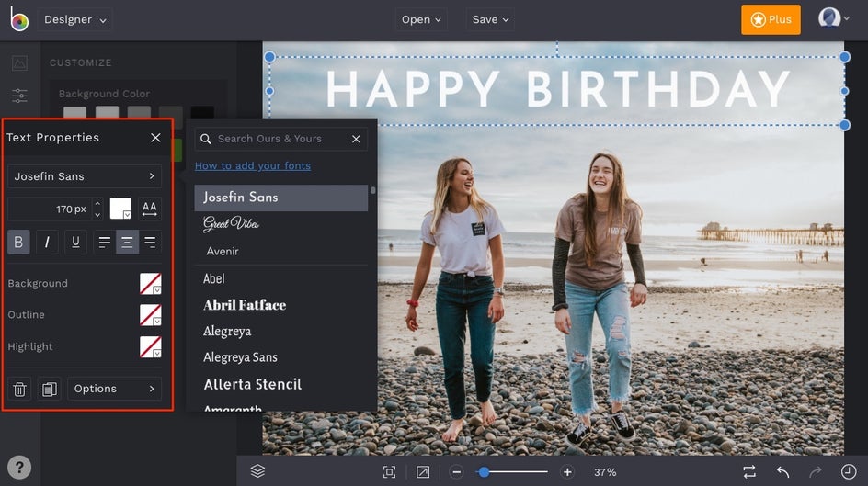Click the duplicate text layer icon
868x486 pixels.
50,389
